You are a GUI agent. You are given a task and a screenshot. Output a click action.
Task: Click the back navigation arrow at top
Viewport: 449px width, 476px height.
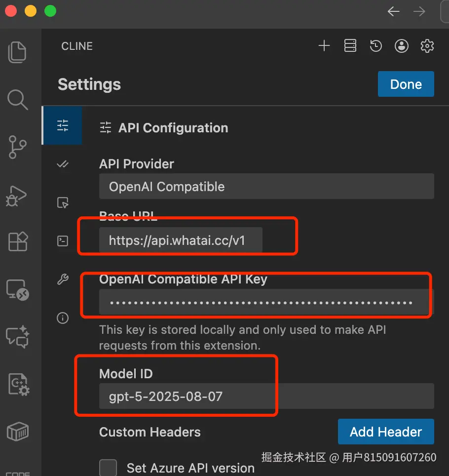point(393,11)
